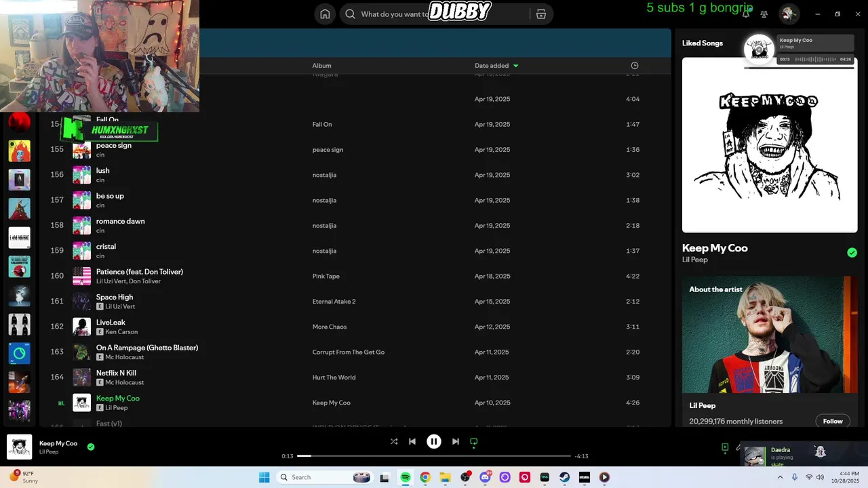Open Task View on taskbar
This screenshot has width=868, height=488.
coord(384,477)
